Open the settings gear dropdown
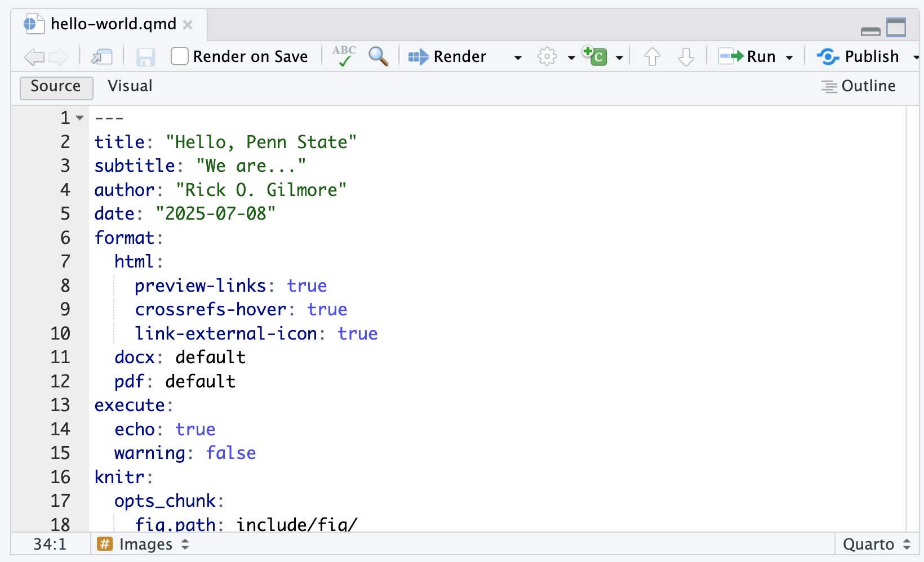The height and width of the screenshot is (562, 924). pyautogui.click(x=547, y=57)
